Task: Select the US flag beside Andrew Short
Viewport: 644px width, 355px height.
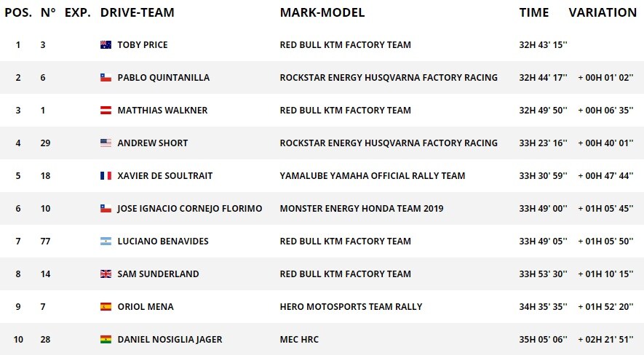Action: pos(106,143)
